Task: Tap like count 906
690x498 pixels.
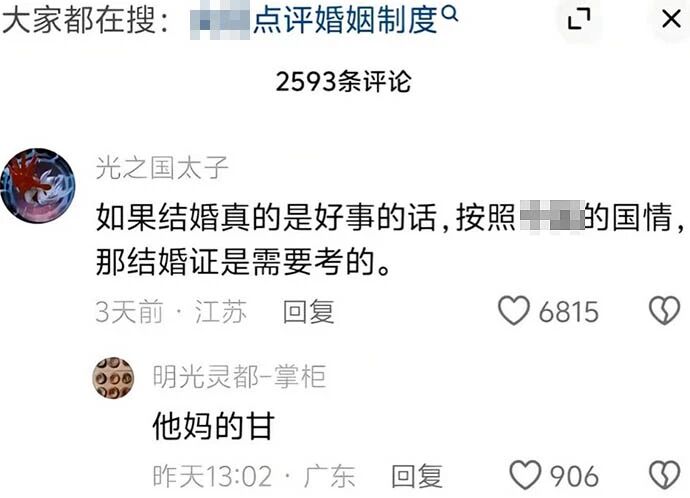Action: [574, 476]
